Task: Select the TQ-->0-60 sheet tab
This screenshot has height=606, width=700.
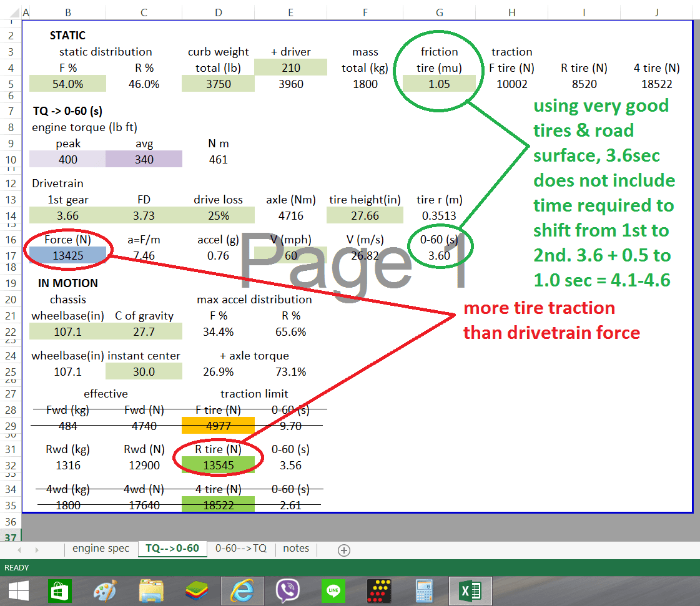Action: coord(172,549)
